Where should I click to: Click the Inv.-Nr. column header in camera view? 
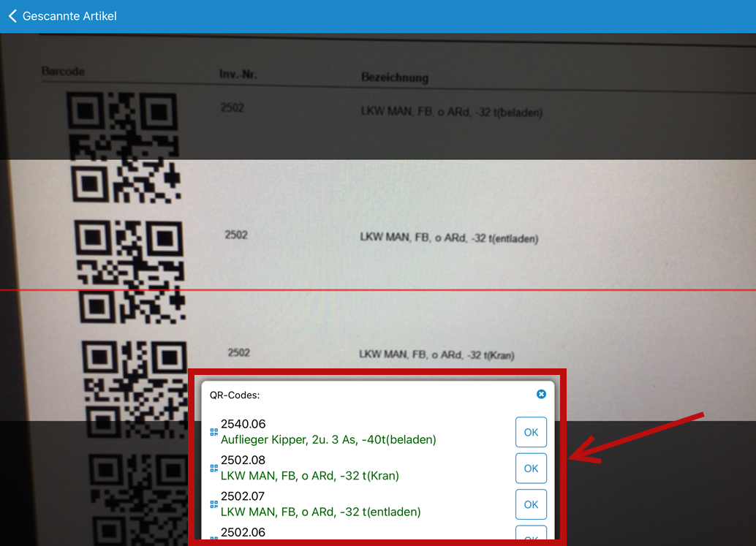(238, 75)
